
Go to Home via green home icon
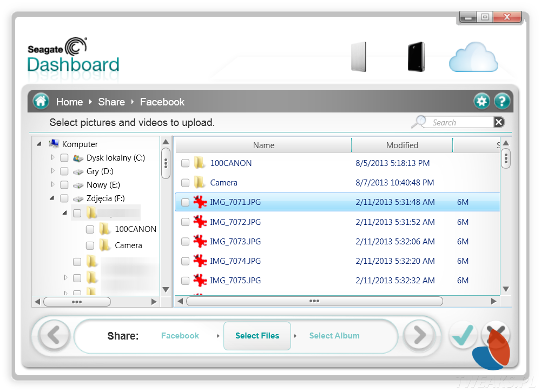(x=41, y=101)
